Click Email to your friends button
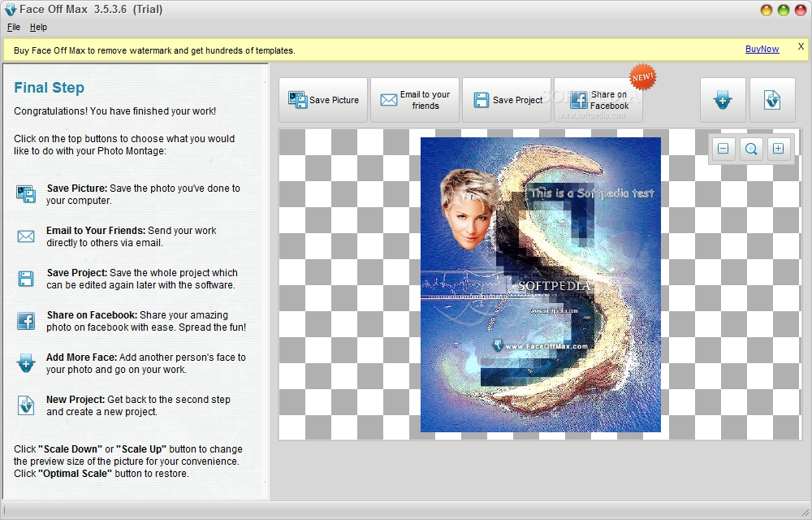Screen dimensions: 812x520 (415, 100)
